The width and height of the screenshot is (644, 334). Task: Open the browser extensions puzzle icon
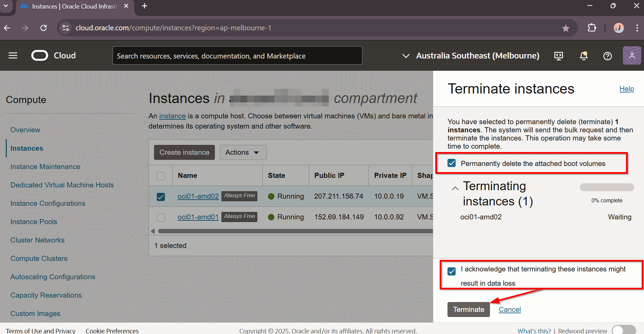pyautogui.click(x=592, y=28)
